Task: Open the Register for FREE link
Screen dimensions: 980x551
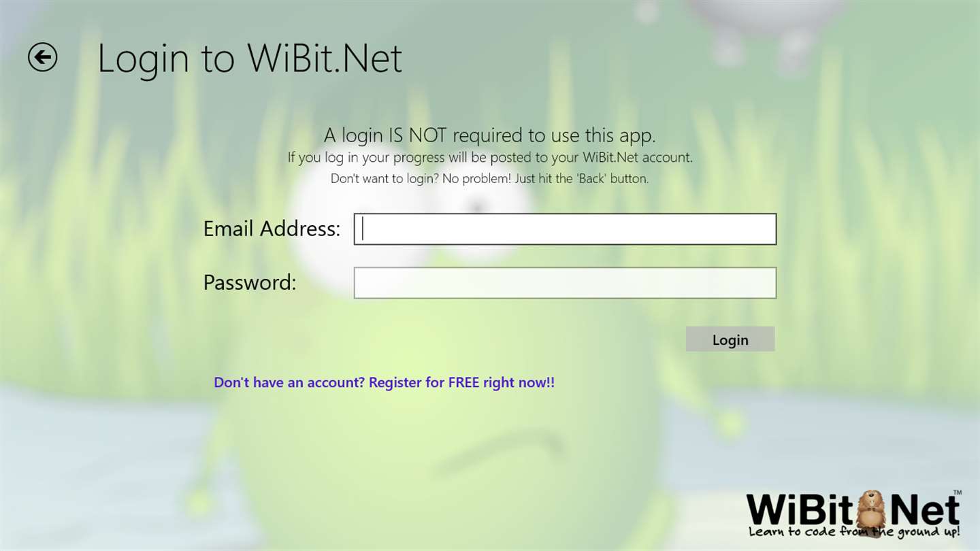Action: [x=385, y=382]
